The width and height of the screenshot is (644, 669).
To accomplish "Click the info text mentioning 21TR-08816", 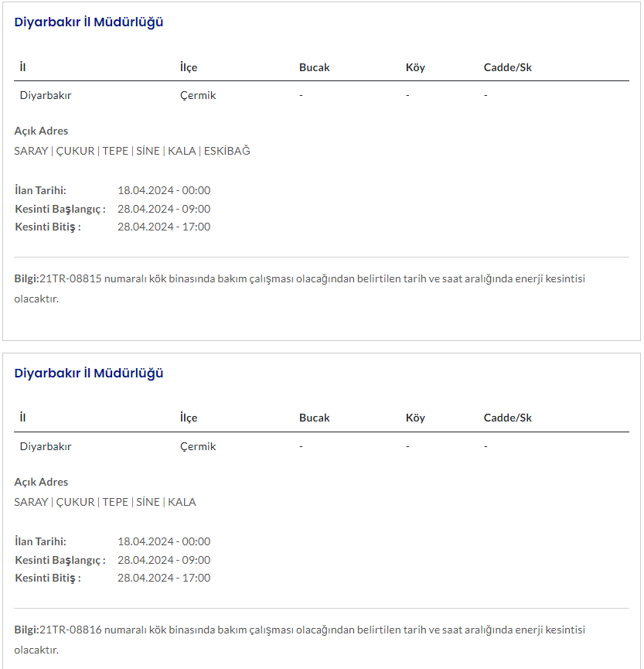I will [x=300, y=630].
